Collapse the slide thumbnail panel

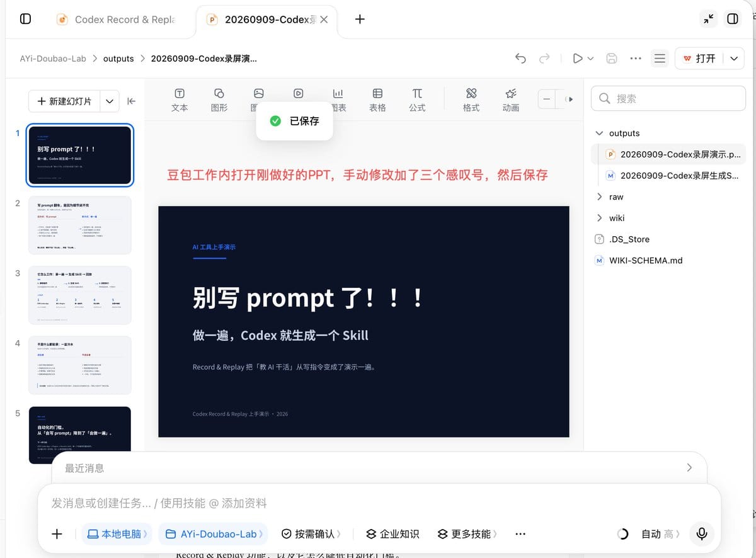point(131,101)
